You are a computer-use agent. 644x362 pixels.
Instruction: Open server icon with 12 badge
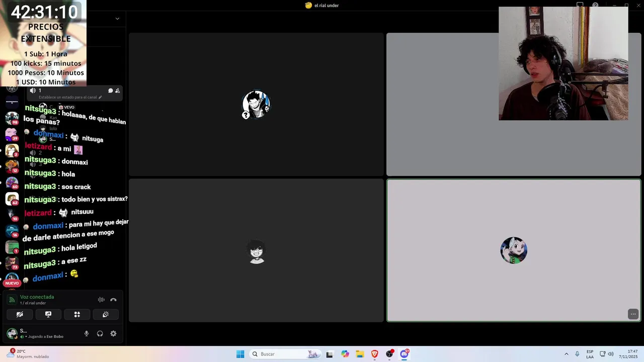[x=12, y=166]
